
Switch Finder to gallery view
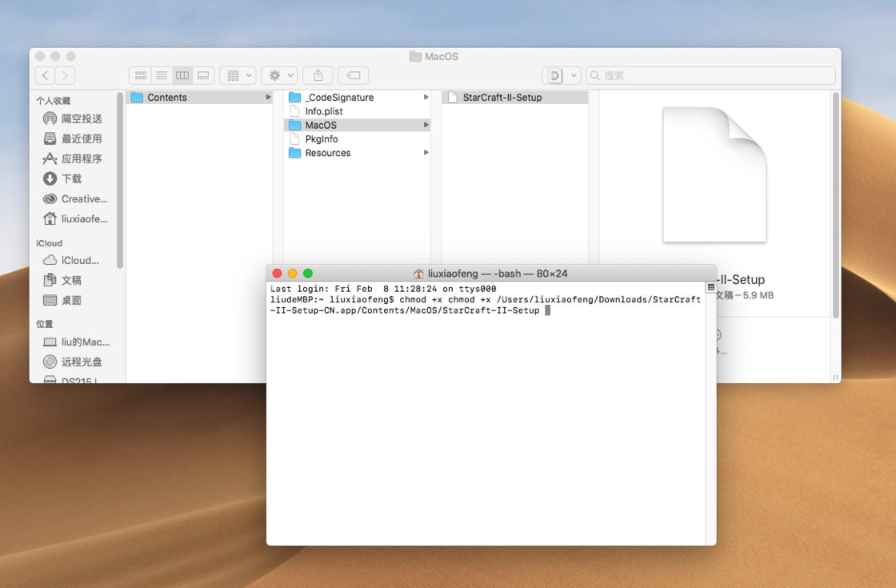(203, 75)
